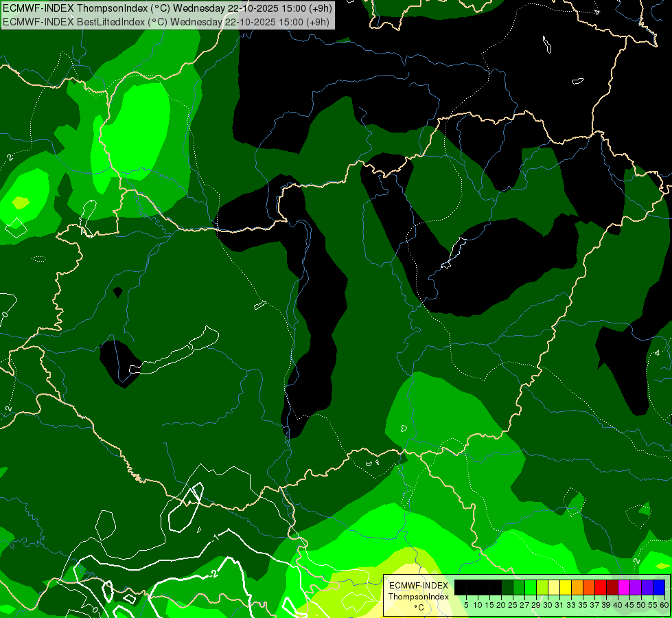Choose the dark red legend swatch (39-40)
This screenshot has width=672, height=618.
tap(612, 587)
